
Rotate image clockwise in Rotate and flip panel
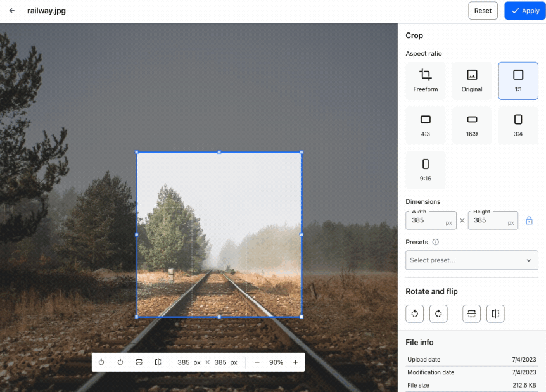pos(438,313)
